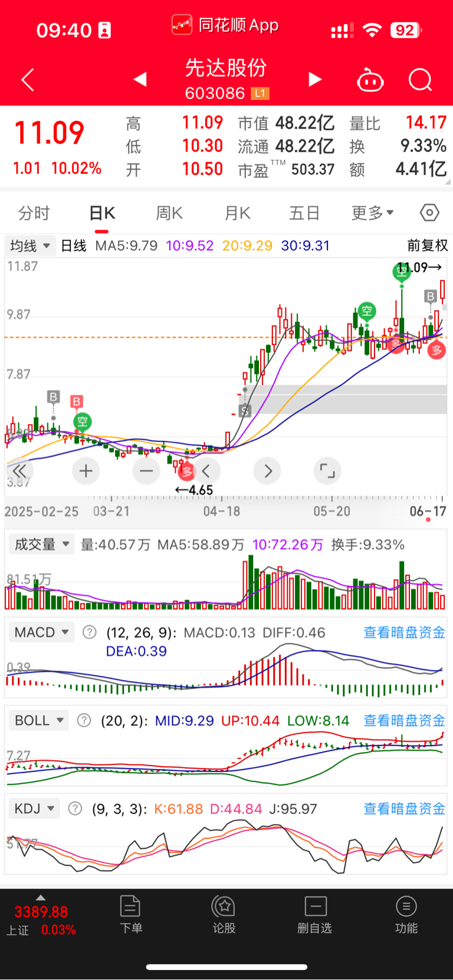
Task: Tap the 10:9.52 moving average label
Action: pyautogui.click(x=190, y=246)
